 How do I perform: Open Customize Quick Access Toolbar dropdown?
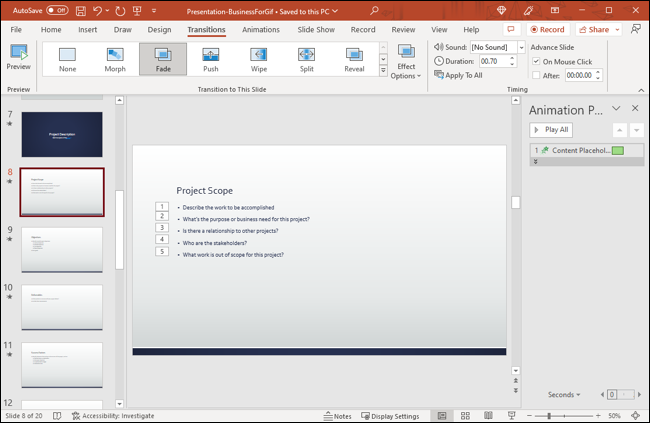[x=154, y=11]
